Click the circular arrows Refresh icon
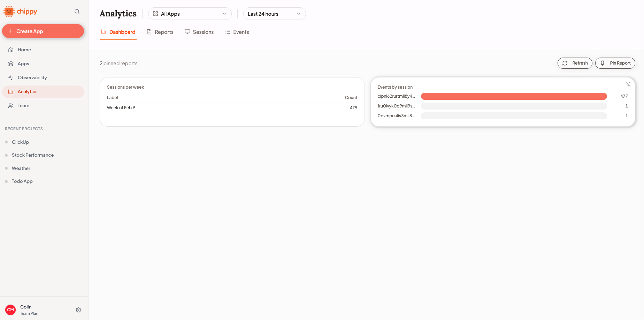Image resolution: width=644 pixels, height=320 pixels. [x=565, y=63]
